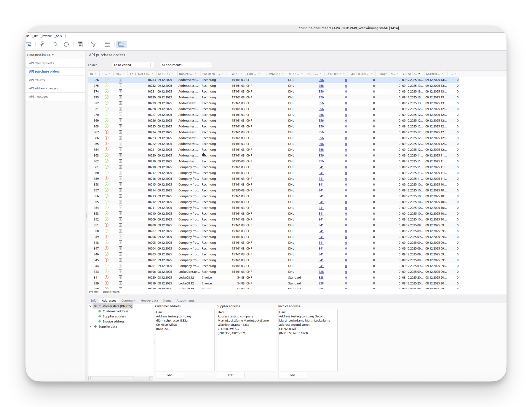The width and height of the screenshot is (532, 407).
Task: Click document icon in row 376
Action: [x=121, y=80]
